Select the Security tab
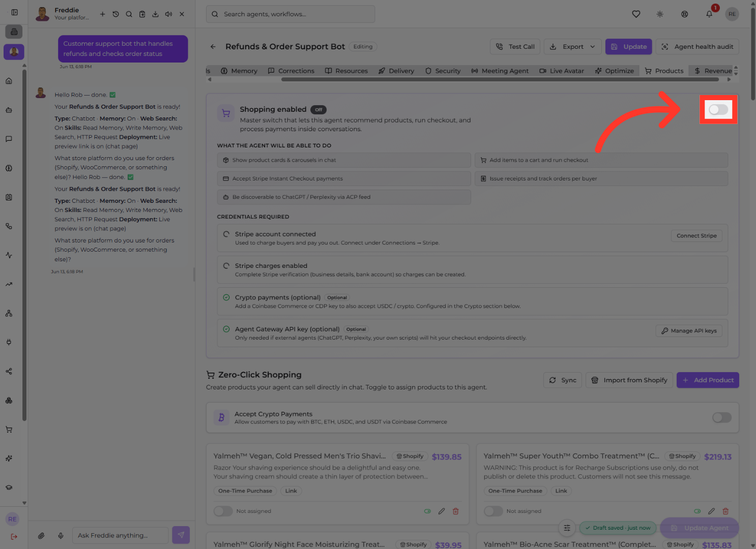The height and width of the screenshot is (549, 756). (x=443, y=71)
